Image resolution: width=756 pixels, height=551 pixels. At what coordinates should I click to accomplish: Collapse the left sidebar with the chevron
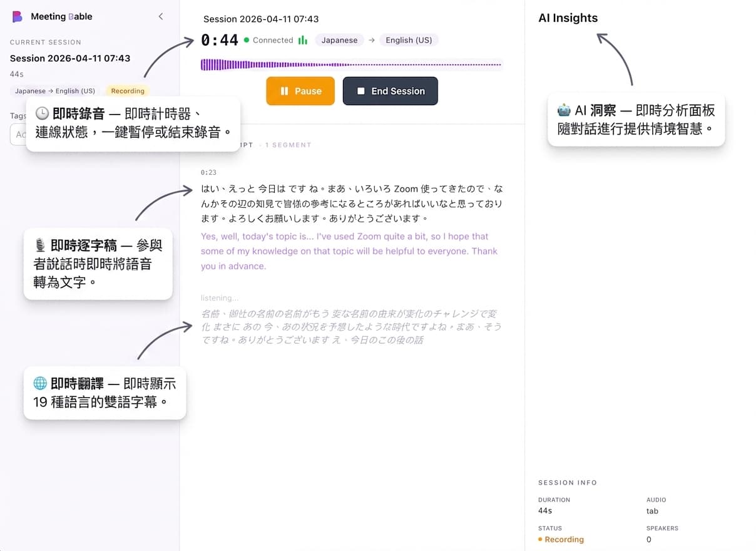pyautogui.click(x=161, y=16)
